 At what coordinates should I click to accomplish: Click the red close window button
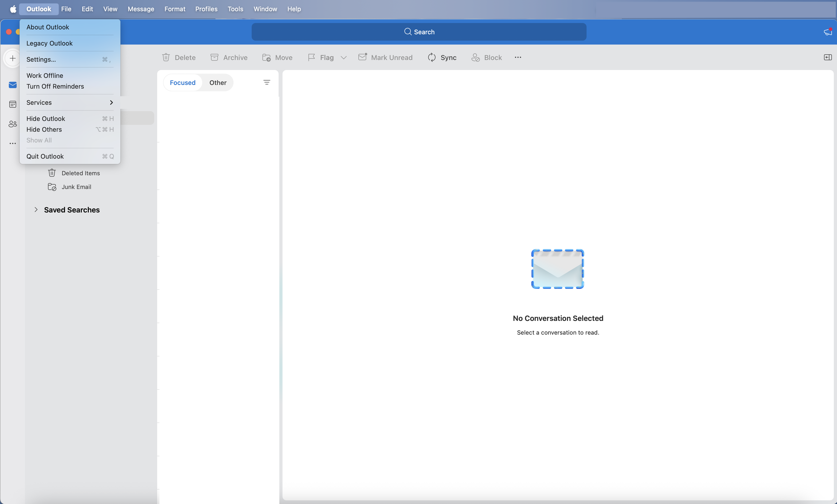(9, 32)
